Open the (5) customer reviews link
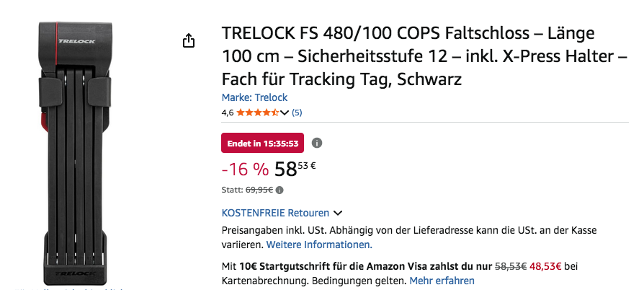 click(297, 113)
